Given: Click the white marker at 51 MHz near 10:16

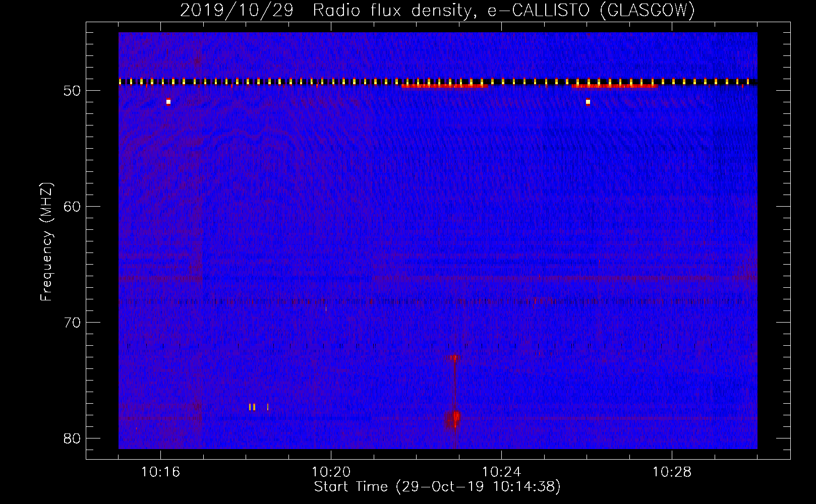Looking at the screenshot, I should pyautogui.click(x=168, y=101).
